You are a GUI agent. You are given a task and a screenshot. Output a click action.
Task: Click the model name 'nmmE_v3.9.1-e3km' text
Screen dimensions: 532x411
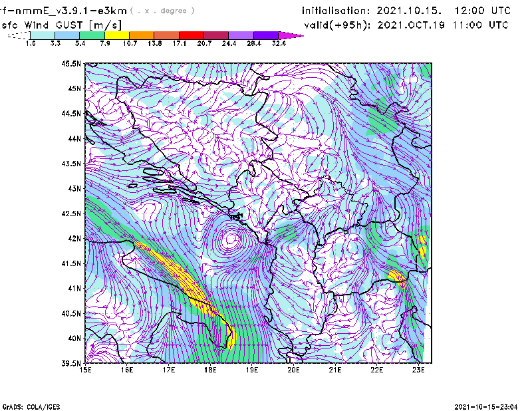pos(71,11)
